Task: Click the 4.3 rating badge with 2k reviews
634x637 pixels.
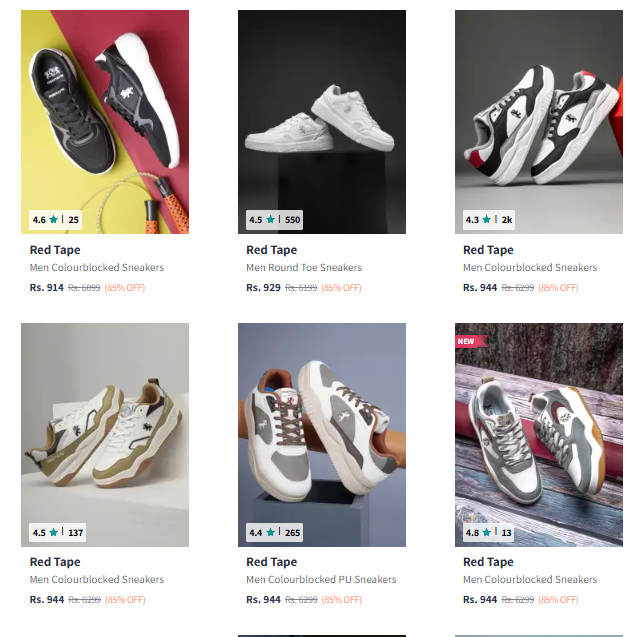Action: point(489,219)
